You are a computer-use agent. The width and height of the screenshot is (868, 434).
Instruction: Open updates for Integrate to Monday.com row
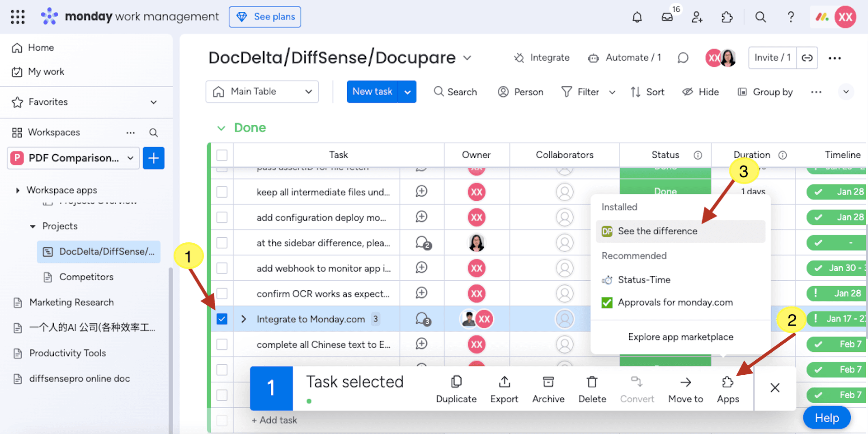click(x=423, y=319)
